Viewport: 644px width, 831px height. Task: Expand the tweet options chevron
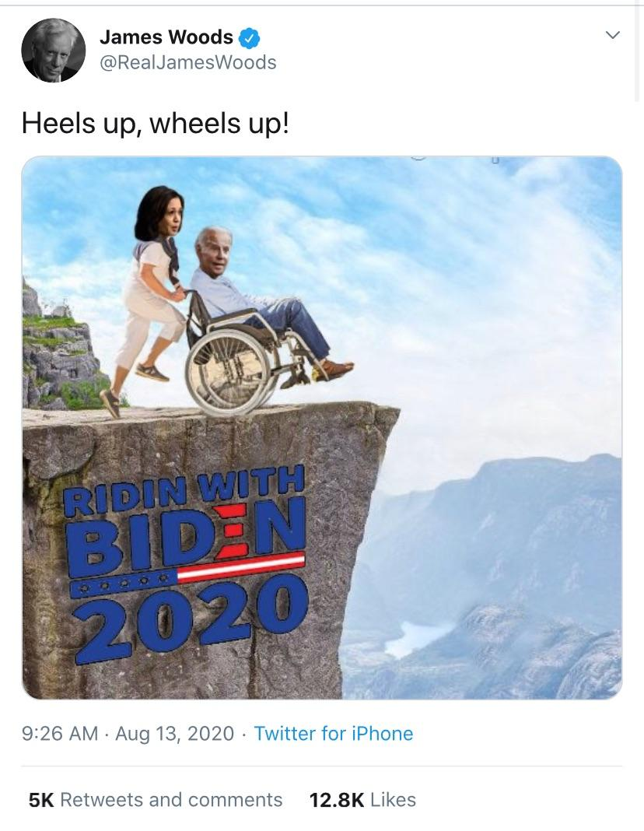pyautogui.click(x=613, y=35)
